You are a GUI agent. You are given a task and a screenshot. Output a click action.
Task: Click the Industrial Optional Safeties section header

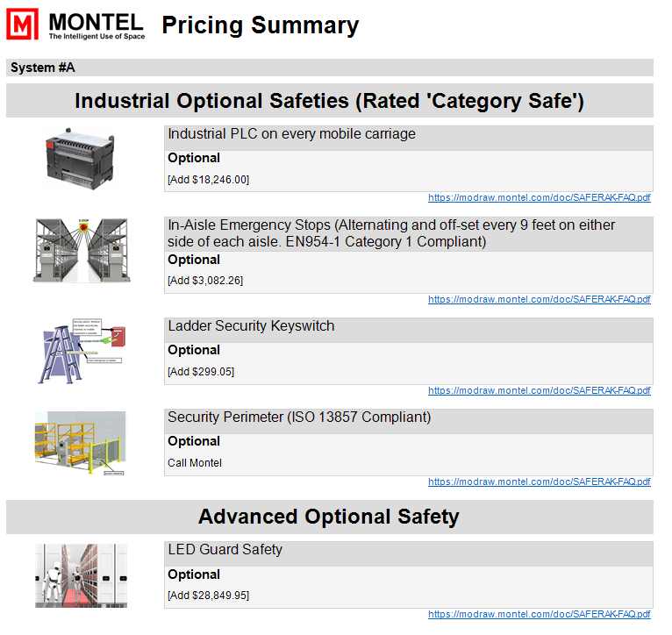coord(329,101)
